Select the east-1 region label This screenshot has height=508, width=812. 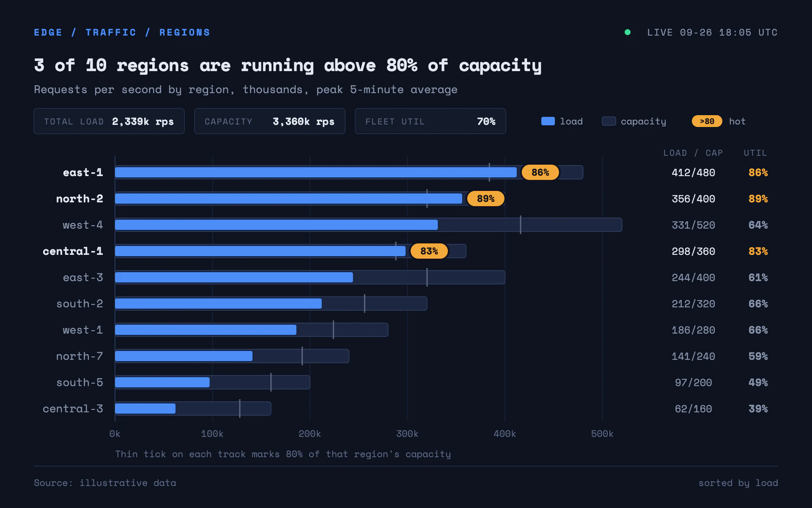[83, 172]
